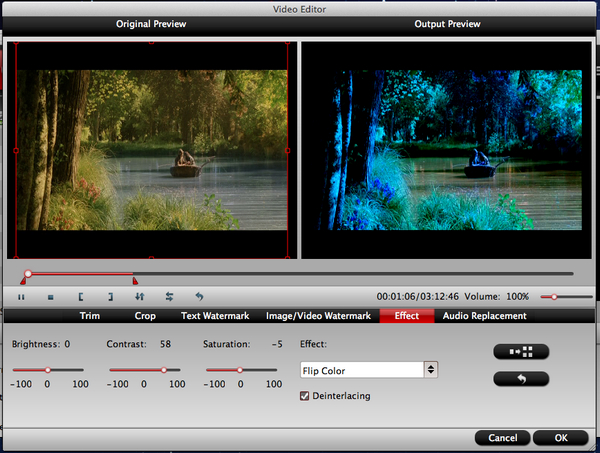Set trim end with right bracket icon

tap(110, 297)
